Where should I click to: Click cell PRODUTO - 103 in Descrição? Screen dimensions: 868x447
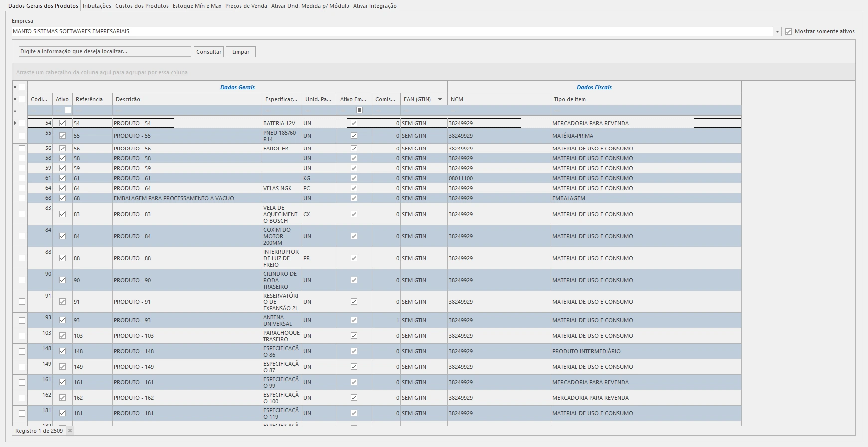(x=187, y=336)
